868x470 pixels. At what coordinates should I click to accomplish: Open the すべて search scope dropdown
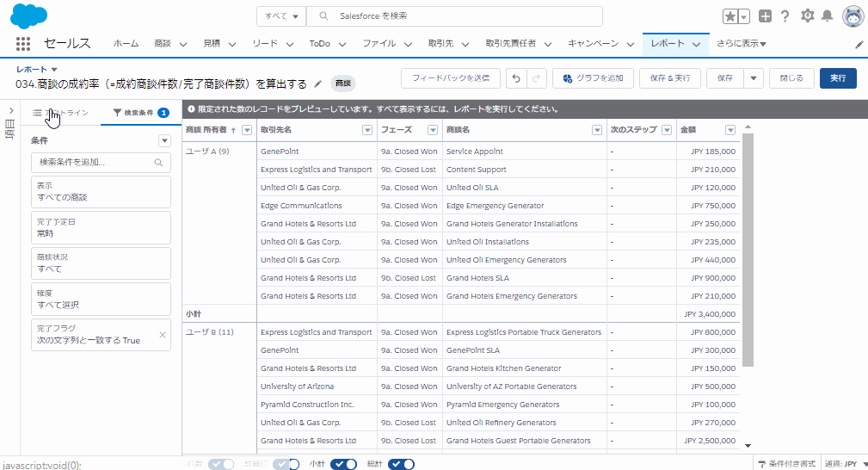click(x=281, y=16)
